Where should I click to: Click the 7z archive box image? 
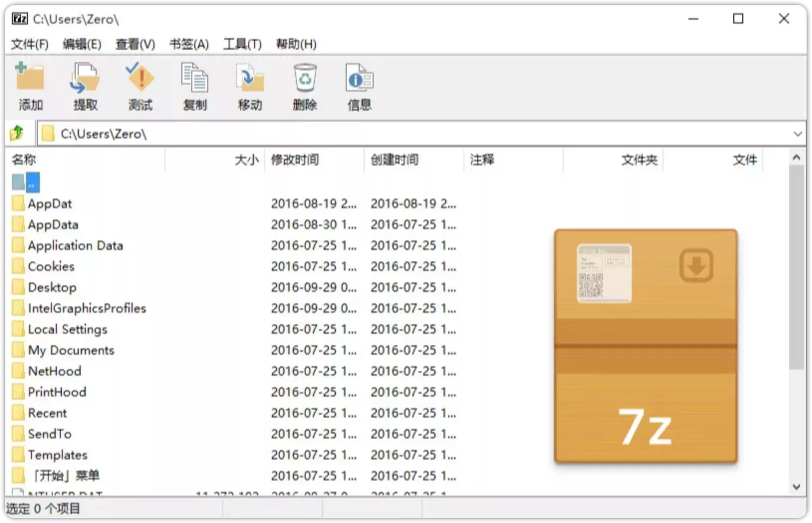(x=646, y=346)
